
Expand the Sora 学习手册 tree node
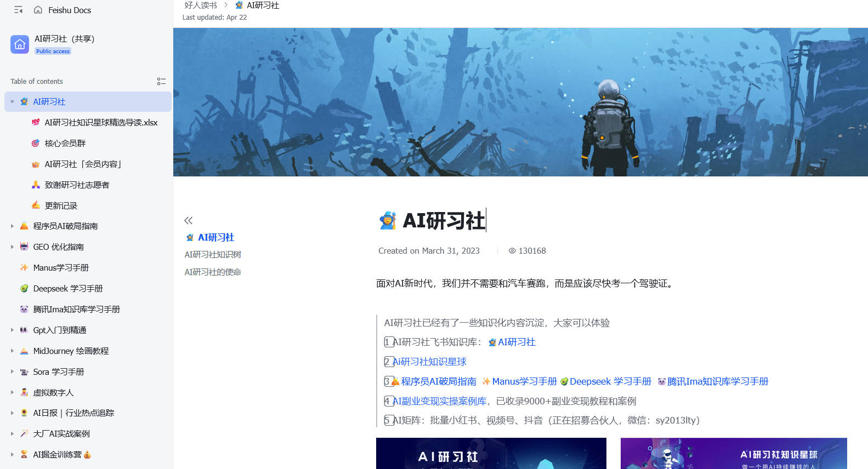(12, 371)
